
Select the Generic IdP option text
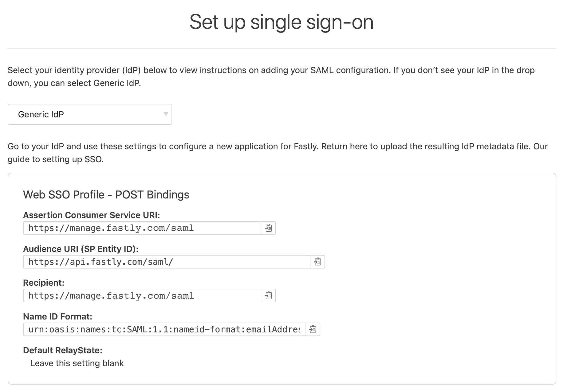click(x=41, y=114)
